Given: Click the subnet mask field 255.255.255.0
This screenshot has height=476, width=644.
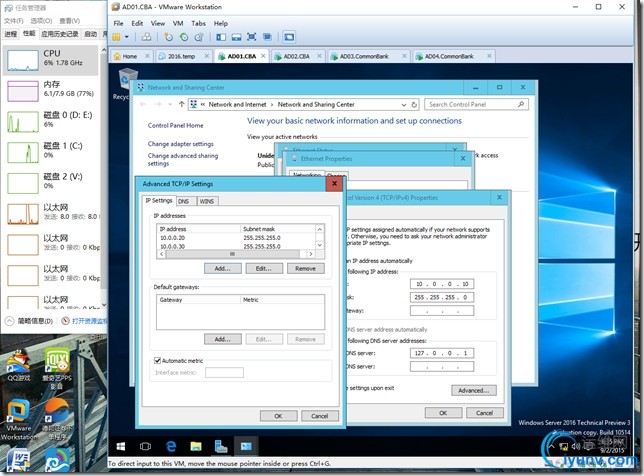Looking at the screenshot, I should coord(442,297).
